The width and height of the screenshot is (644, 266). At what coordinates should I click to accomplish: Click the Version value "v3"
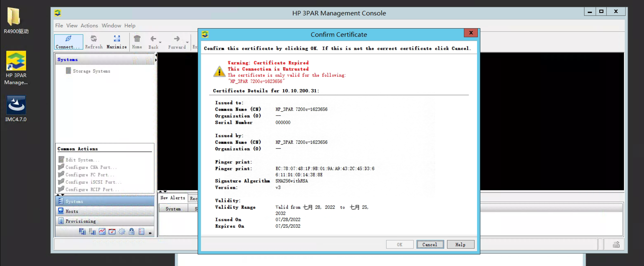pos(278,188)
